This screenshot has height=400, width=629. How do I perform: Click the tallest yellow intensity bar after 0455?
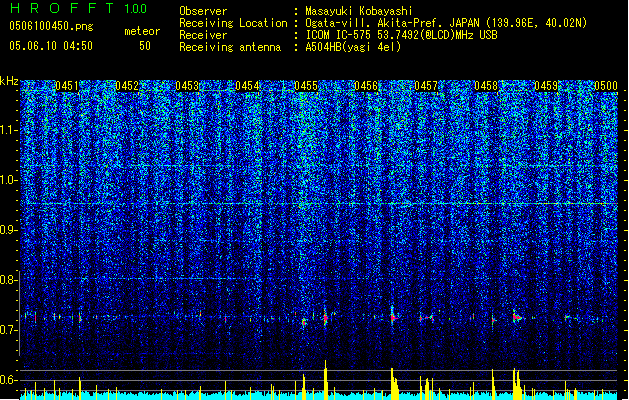(x=325, y=380)
